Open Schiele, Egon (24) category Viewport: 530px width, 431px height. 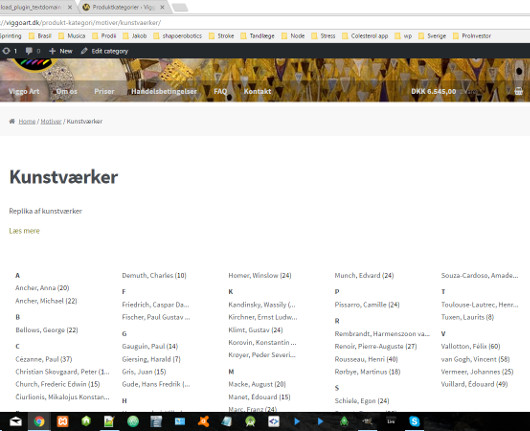pos(362,401)
